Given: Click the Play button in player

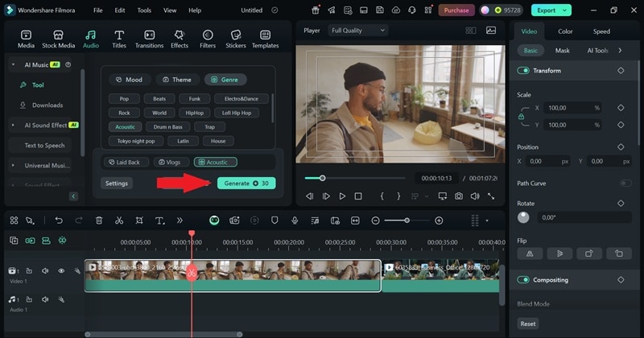Looking at the screenshot, I should click(342, 196).
